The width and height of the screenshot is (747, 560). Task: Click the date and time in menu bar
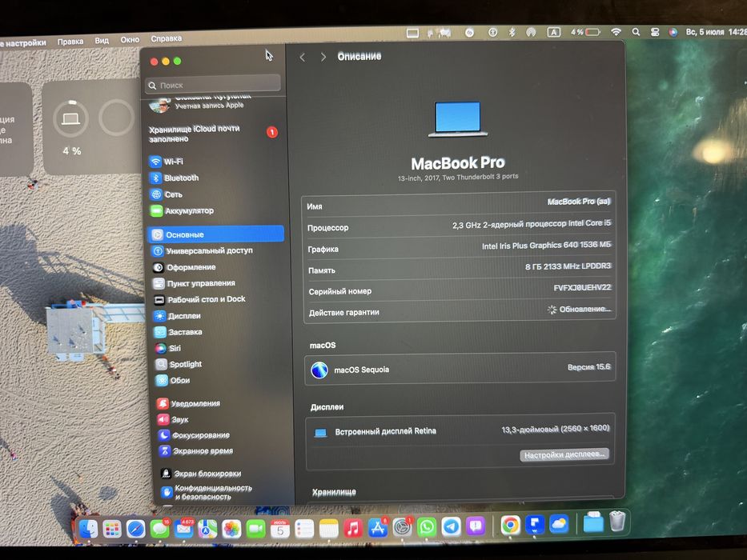(716, 32)
